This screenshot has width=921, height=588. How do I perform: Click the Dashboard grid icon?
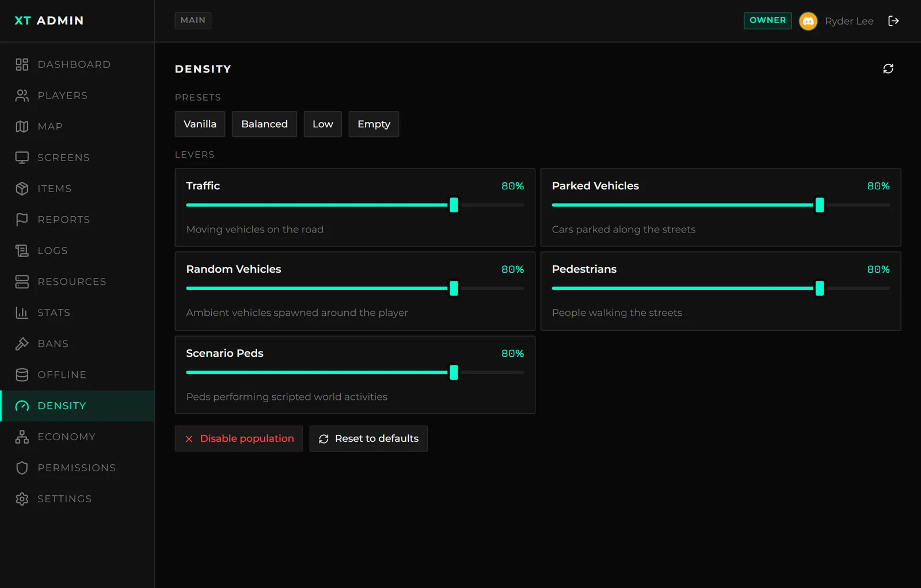click(22, 64)
